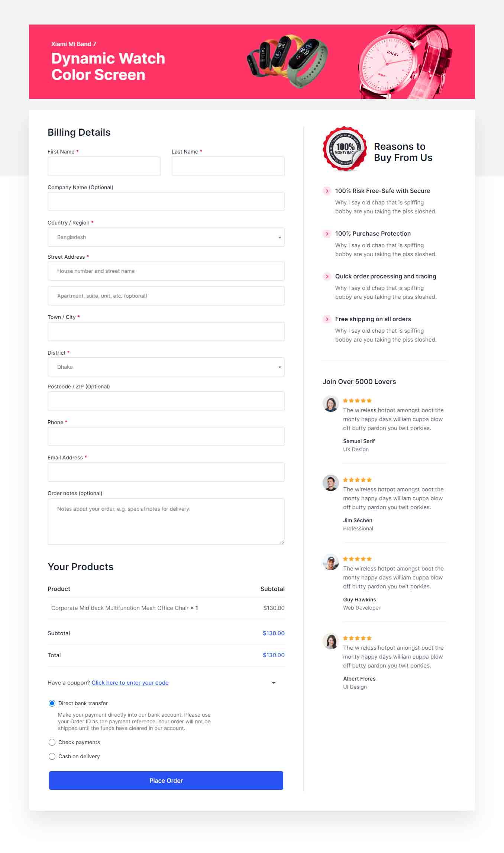Click the star rating above Albert Flores review
Screen dimensions: 504x853
pos(357,638)
